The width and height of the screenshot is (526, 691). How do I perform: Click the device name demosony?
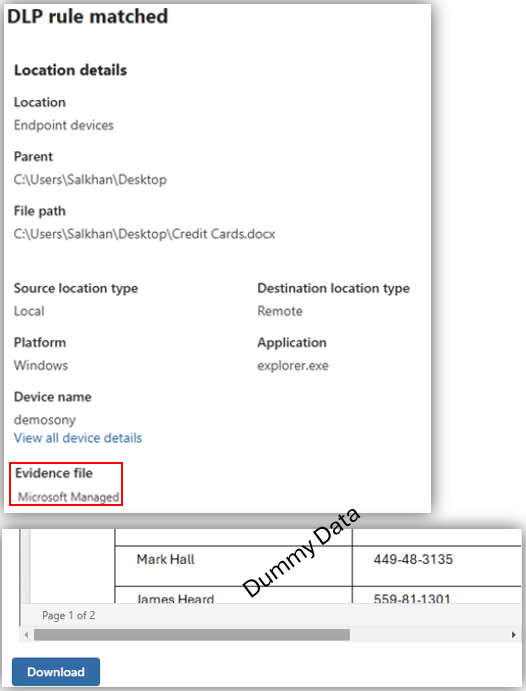(44, 420)
